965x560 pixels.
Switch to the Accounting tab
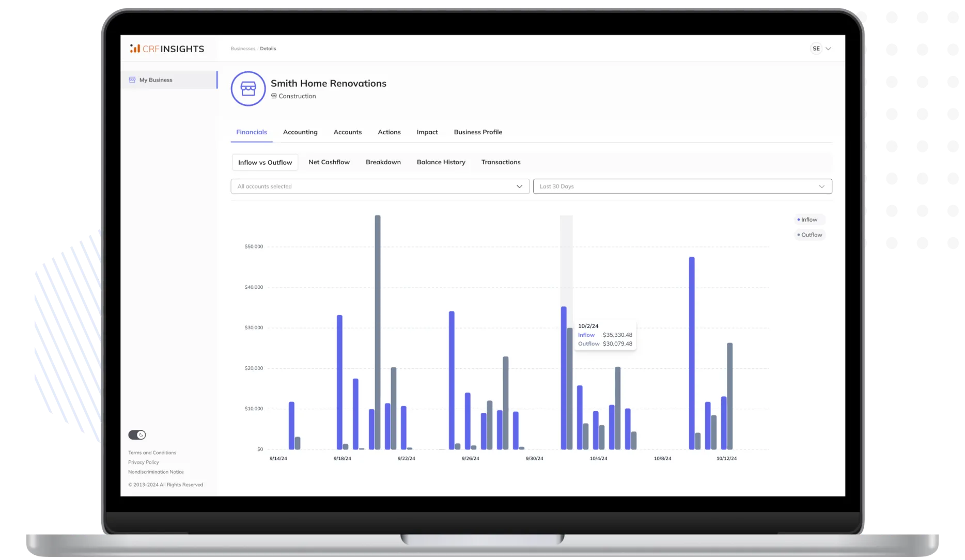(300, 132)
